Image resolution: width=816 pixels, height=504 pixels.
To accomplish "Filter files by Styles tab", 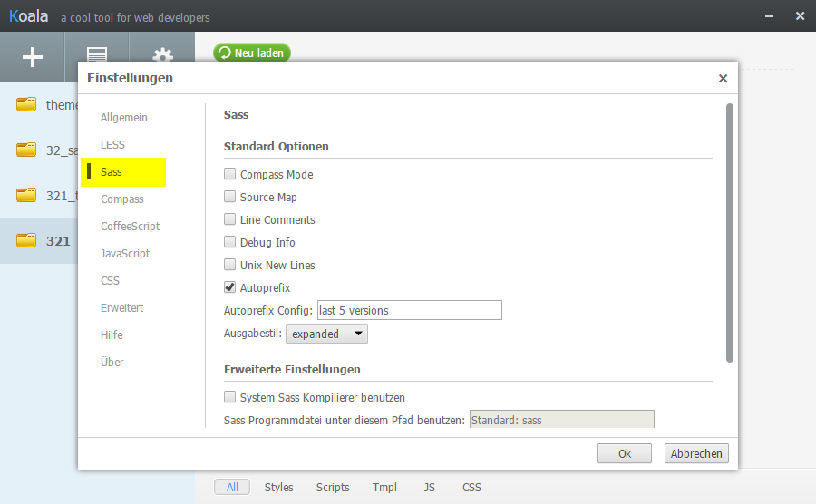I will coord(279,488).
